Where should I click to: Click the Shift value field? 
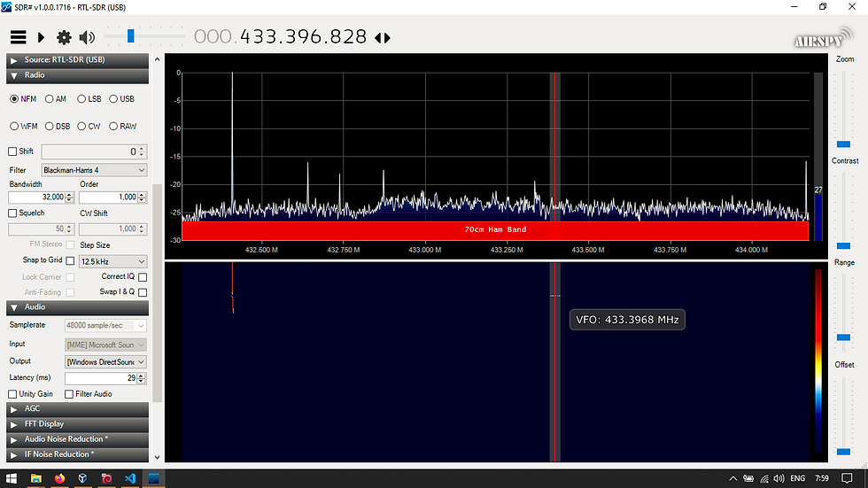pos(89,151)
